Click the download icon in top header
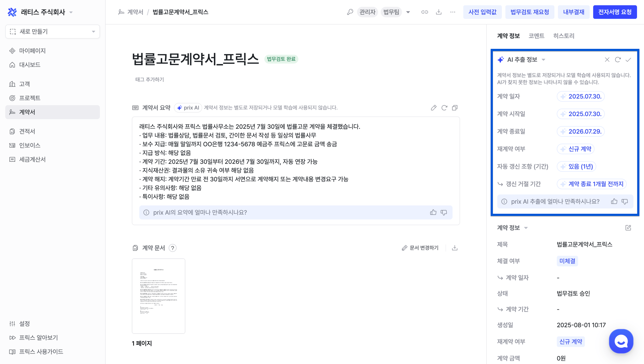644x364 pixels. 439,12
